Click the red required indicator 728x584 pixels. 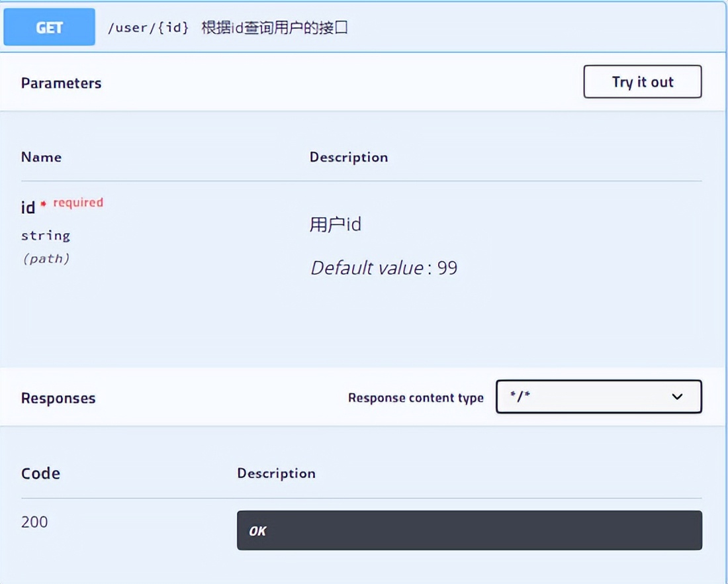(78, 203)
